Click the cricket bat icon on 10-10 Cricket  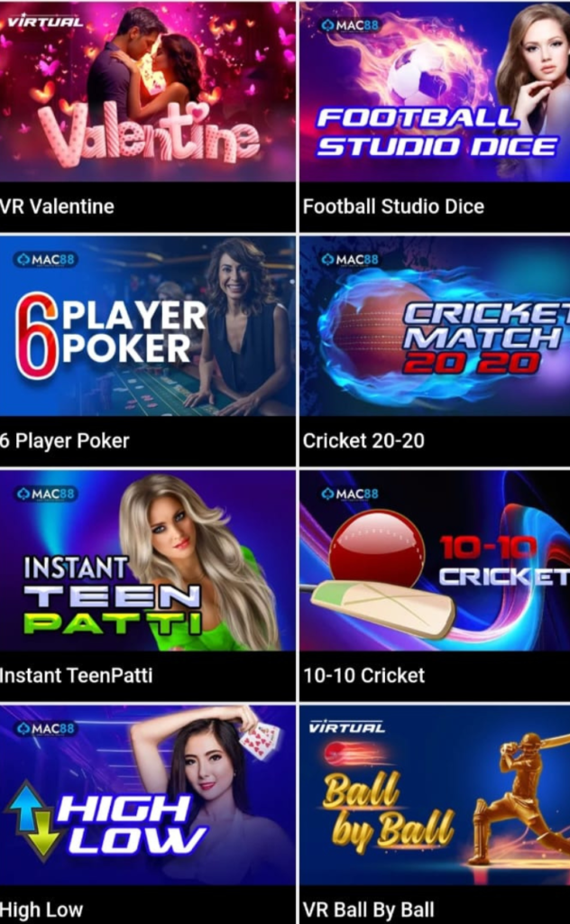382,609
